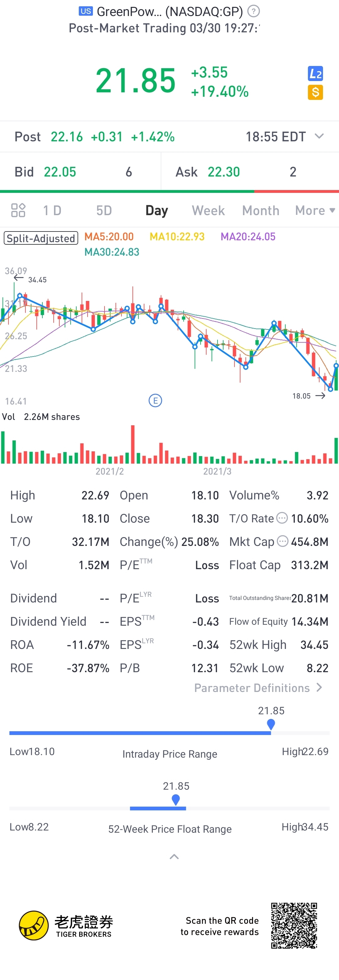Collapse the details with up chevron
339x980 pixels.
point(174,857)
